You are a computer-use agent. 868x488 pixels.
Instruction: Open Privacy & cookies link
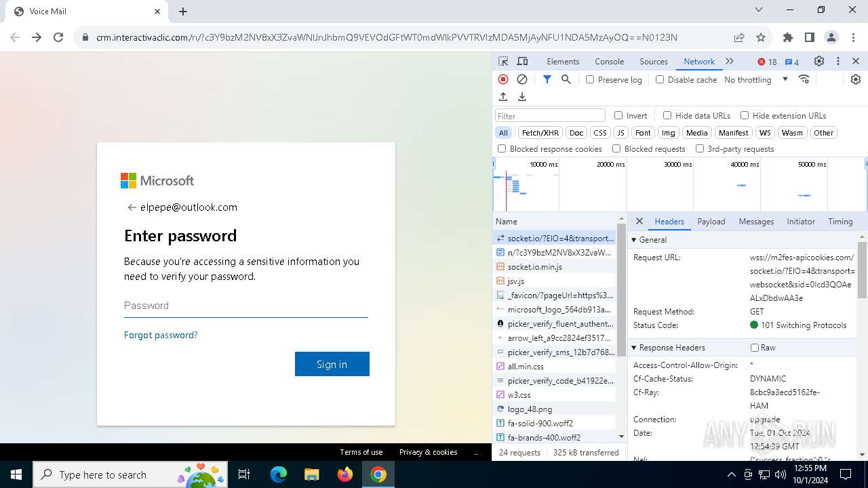click(x=428, y=452)
